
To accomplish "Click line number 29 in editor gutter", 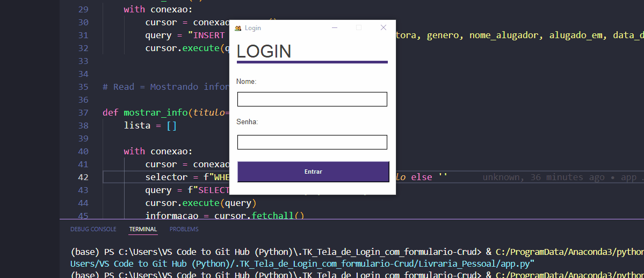I will (x=83, y=9).
